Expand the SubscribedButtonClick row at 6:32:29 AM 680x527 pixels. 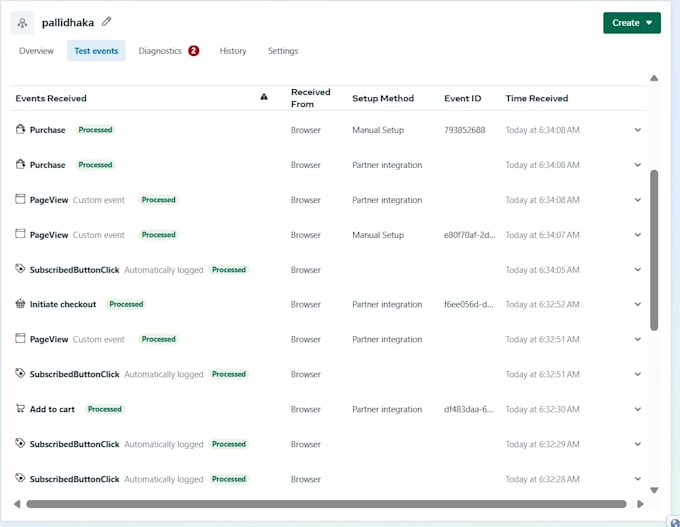tap(638, 444)
